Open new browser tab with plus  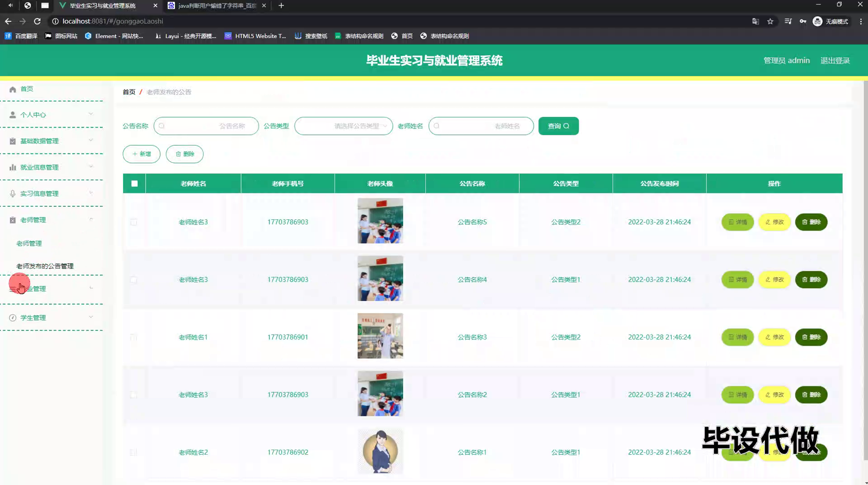click(281, 5)
